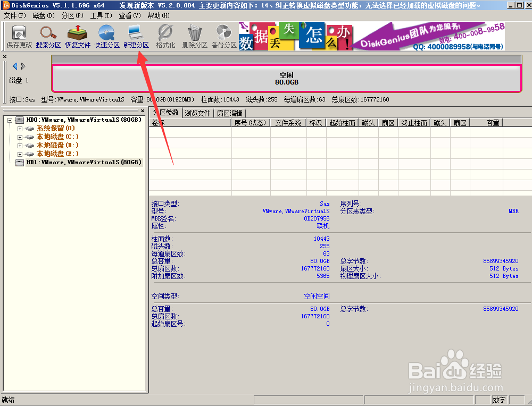532x406 pixels.
Task: Click the 序号(状态) column header
Action: [251, 123]
